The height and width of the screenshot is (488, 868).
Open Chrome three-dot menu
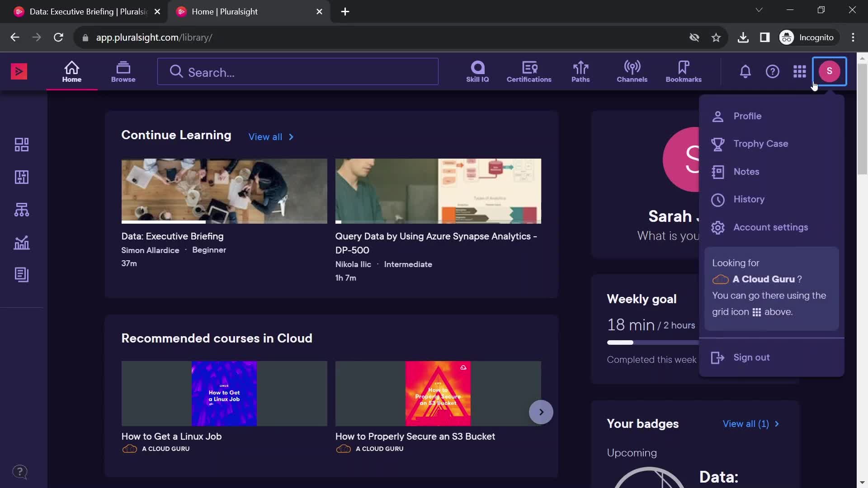(853, 38)
